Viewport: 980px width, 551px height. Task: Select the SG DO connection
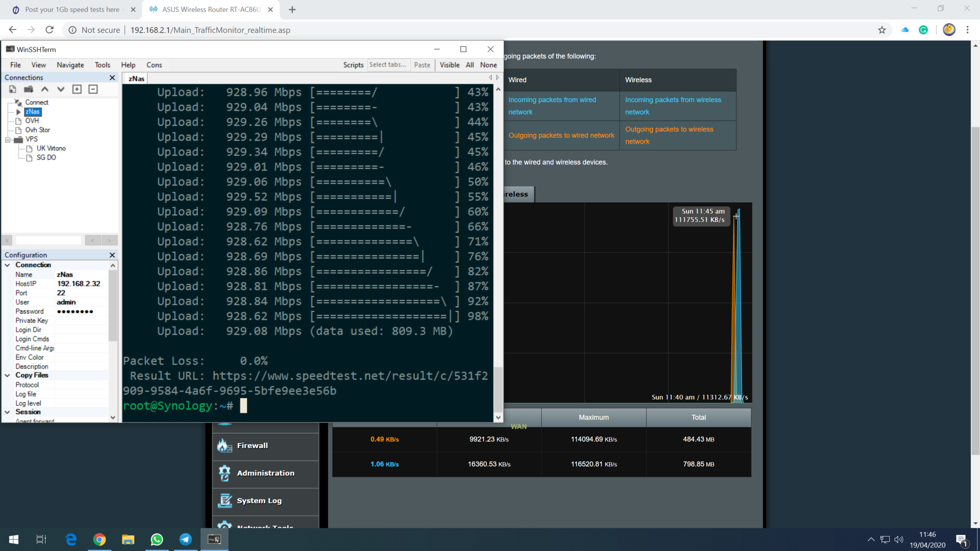(x=46, y=157)
